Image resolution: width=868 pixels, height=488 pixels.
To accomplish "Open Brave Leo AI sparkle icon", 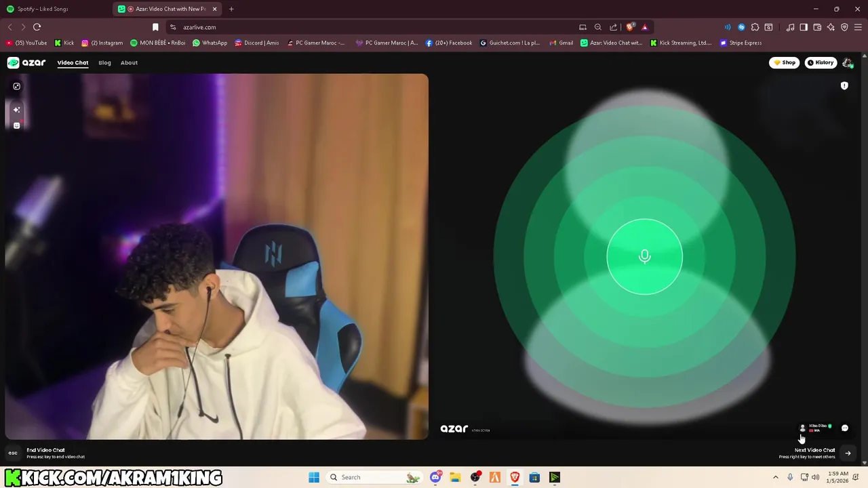I will (831, 27).
